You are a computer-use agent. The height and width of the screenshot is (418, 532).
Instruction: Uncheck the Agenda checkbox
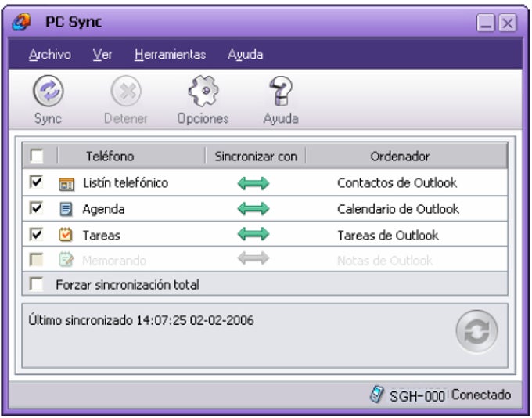coord(36,208)
